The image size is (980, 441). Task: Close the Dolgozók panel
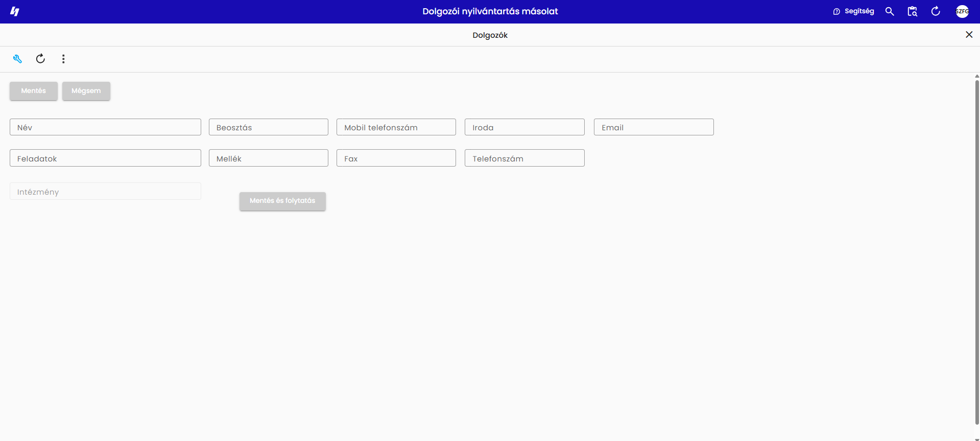click(969, 35)
